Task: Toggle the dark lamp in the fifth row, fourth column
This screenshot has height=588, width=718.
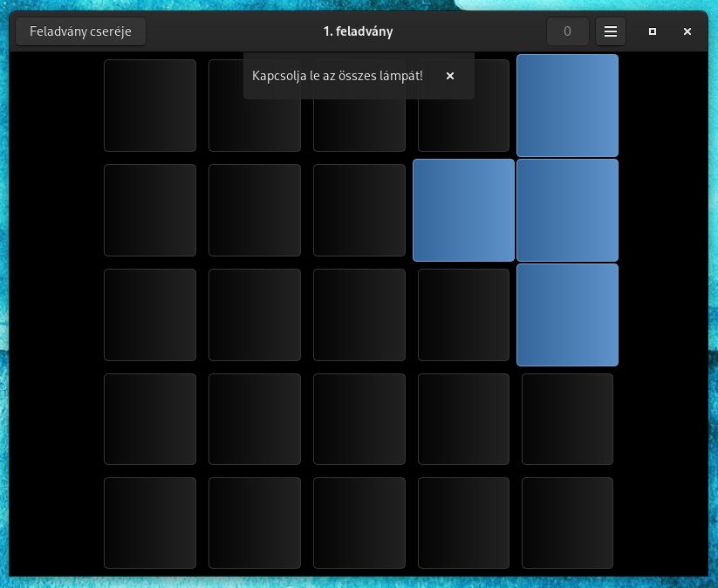Action: click(x=463, y=523)
